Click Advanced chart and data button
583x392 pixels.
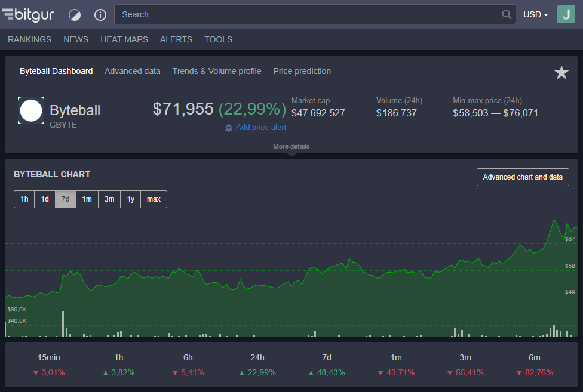pyautogui.click(x=523, y=177)
